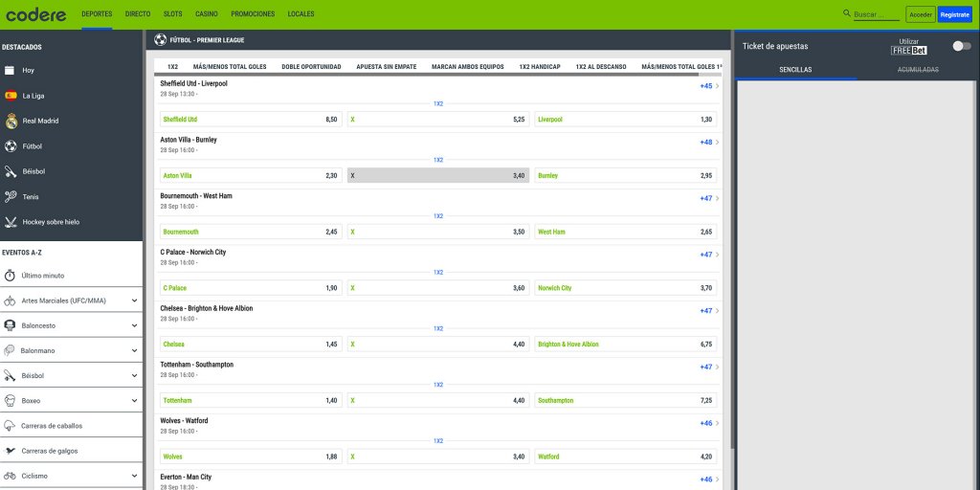Click the Béisbol icon in Destacados
This screenshot has height=490, width=980.
tap(11, 171)
